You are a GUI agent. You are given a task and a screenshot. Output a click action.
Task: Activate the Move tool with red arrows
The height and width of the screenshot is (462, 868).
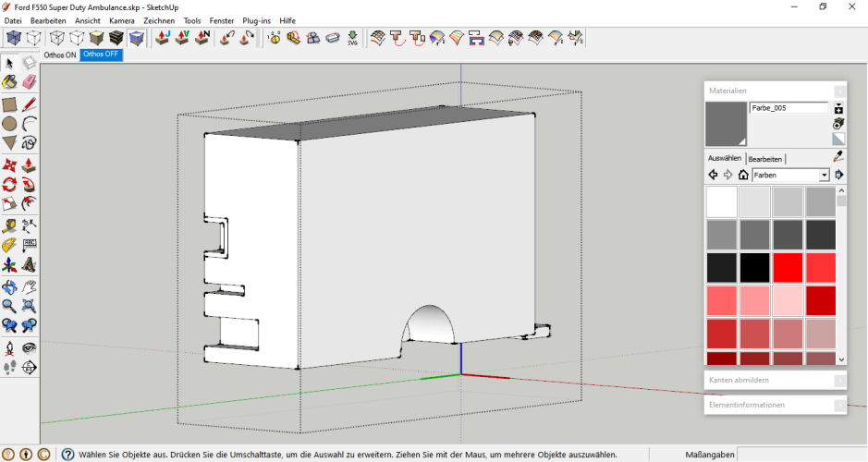9,164
